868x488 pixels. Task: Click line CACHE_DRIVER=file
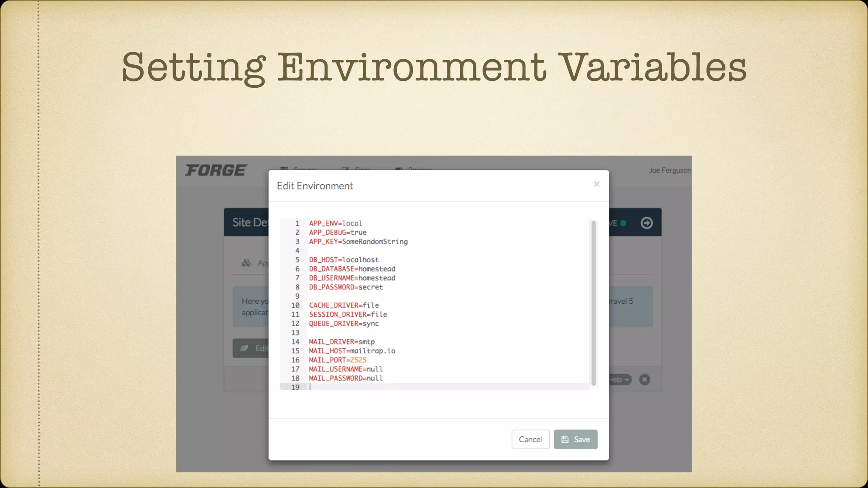coord(344,305)
